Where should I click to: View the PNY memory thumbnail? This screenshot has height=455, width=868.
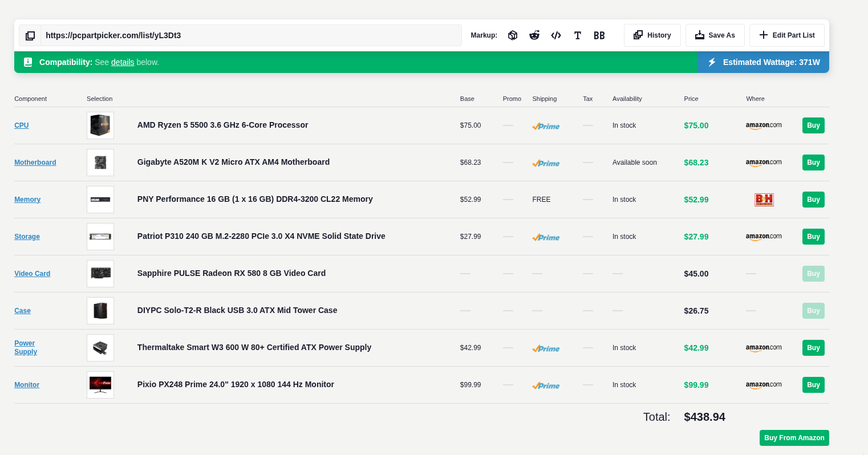100,200
